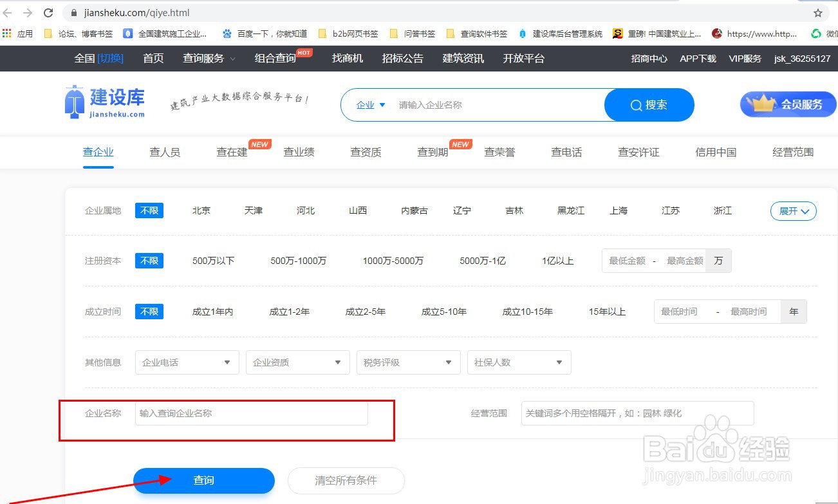Screen dimensions: 838x504
Task: Open 找商机 in top navigation
Action: tap(348, 58)
